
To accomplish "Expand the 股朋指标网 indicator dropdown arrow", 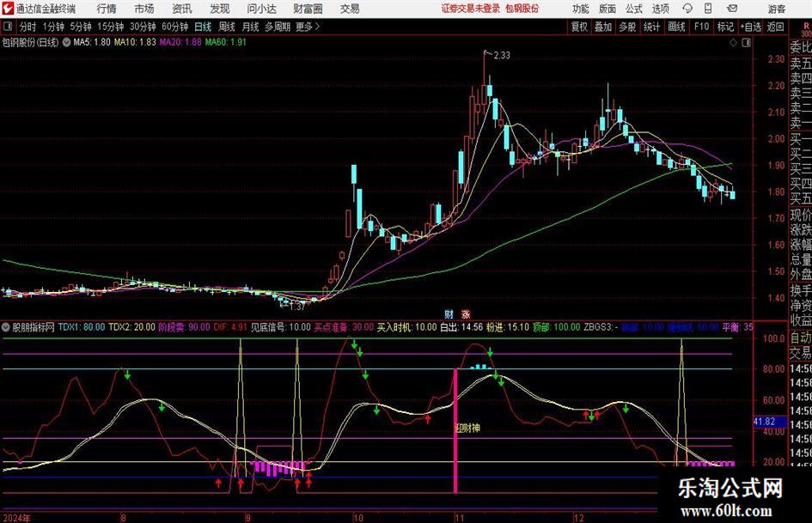I will click(6, 327).
